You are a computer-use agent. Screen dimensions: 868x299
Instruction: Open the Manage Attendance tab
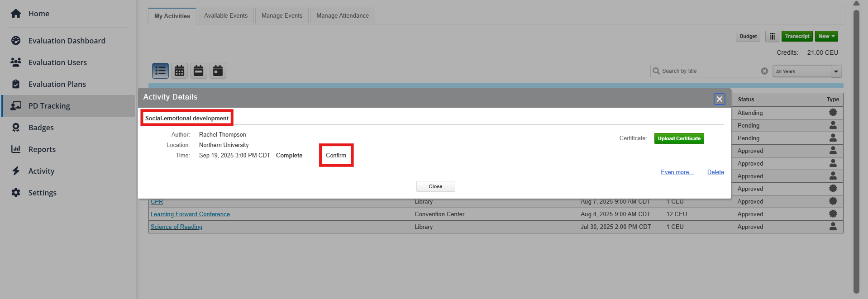[343, 16]
